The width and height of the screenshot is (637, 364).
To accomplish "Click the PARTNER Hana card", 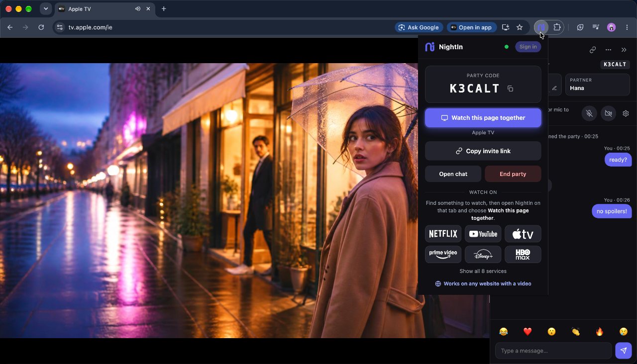I will [597, 85].
